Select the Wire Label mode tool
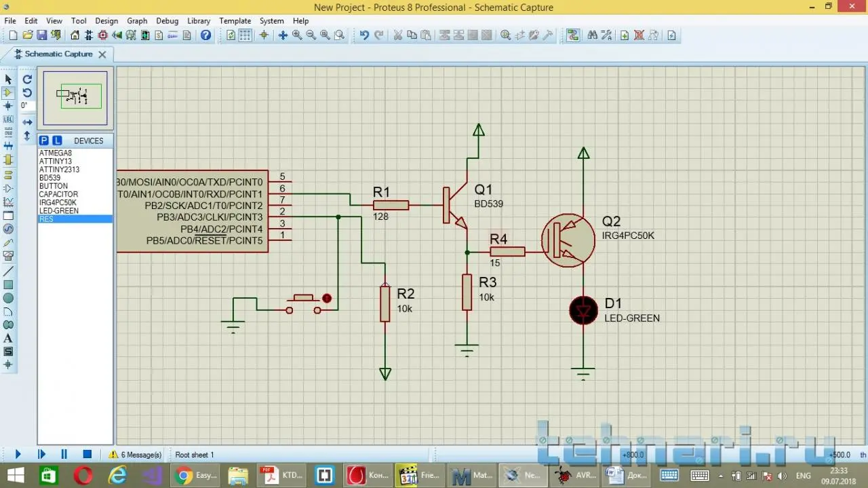The image size is (868, 488). (x=8, y=119)
